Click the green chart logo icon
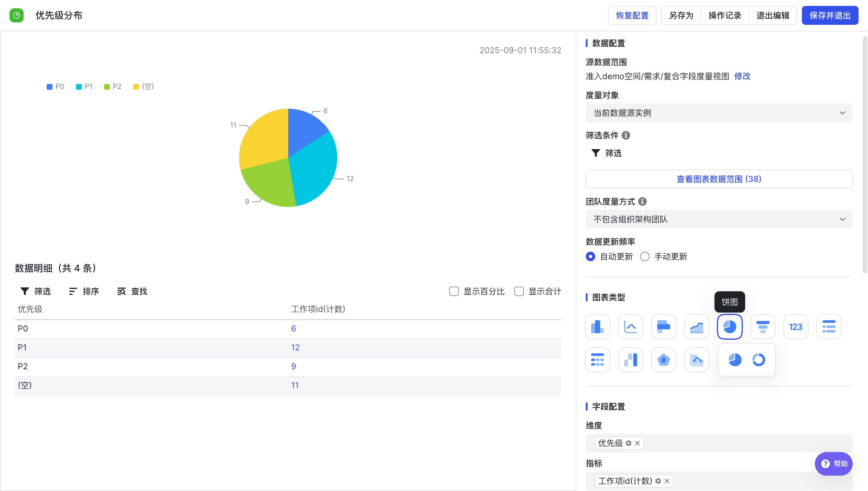Image resolution: width=868 pixels, height=491 pixels. point(16,15)
